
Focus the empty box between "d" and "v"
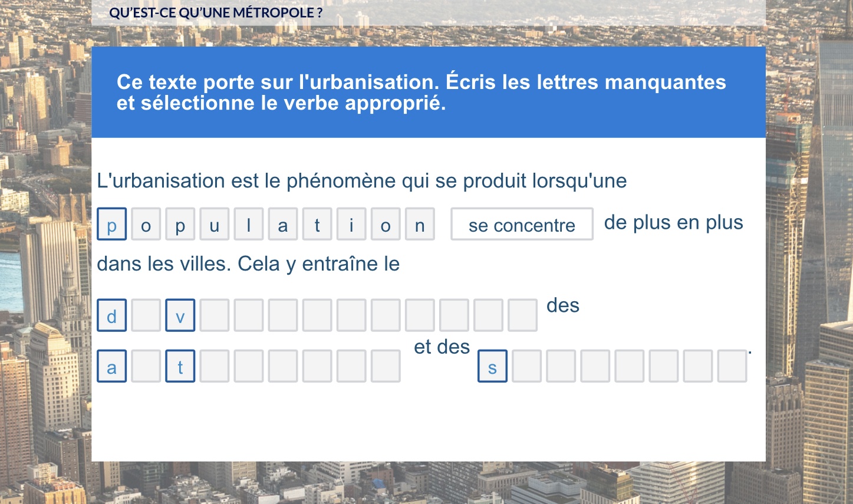click(146, 316)
